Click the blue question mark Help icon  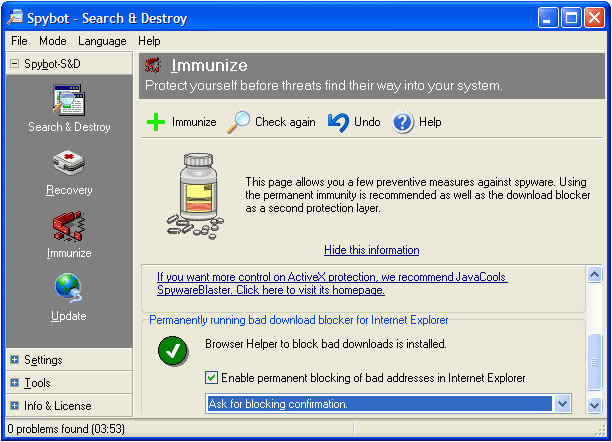click(x=403, y=122)
